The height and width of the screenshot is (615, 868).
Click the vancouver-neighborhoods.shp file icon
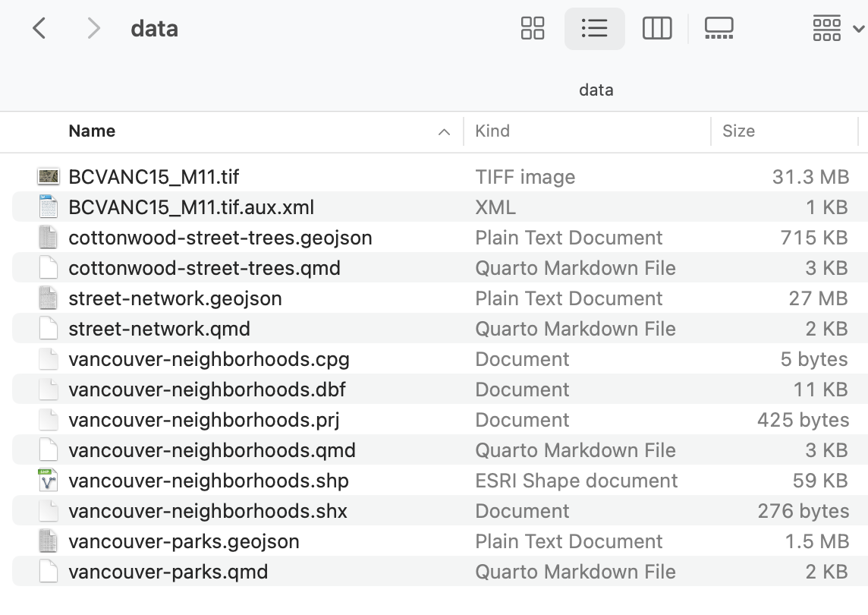coord(49,481)
